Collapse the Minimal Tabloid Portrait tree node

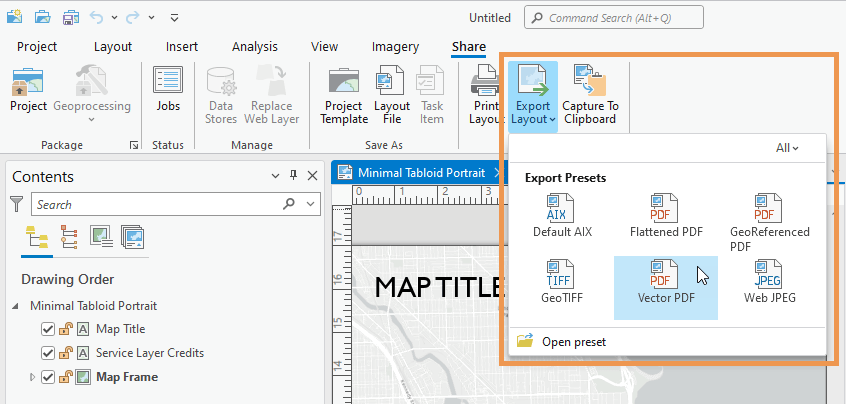[x=16, y=306]
